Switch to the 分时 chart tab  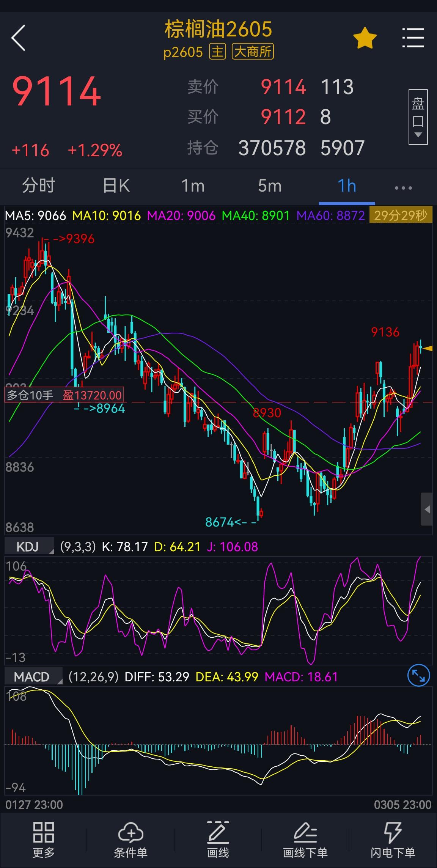pyautogui.click(x=39, y=186)
